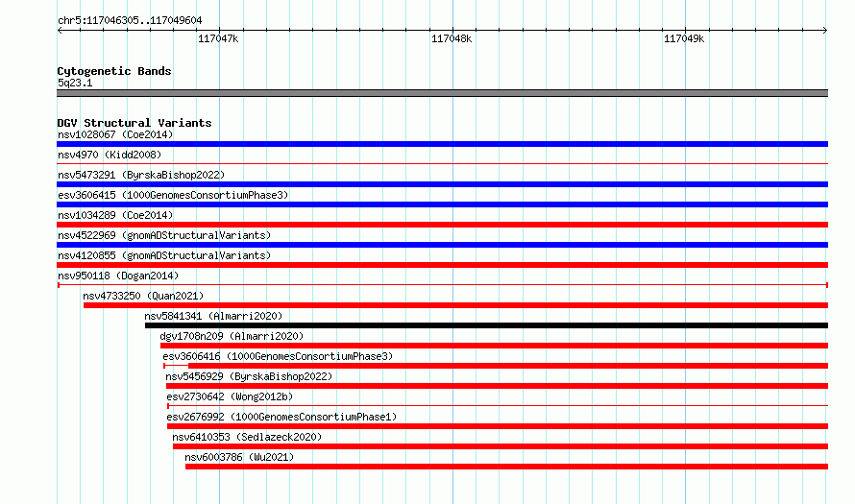Click esv3606416 (1000GenomesConsortiumPhase3) label
This screenshot has width=855, height=504.
point(278,356)
